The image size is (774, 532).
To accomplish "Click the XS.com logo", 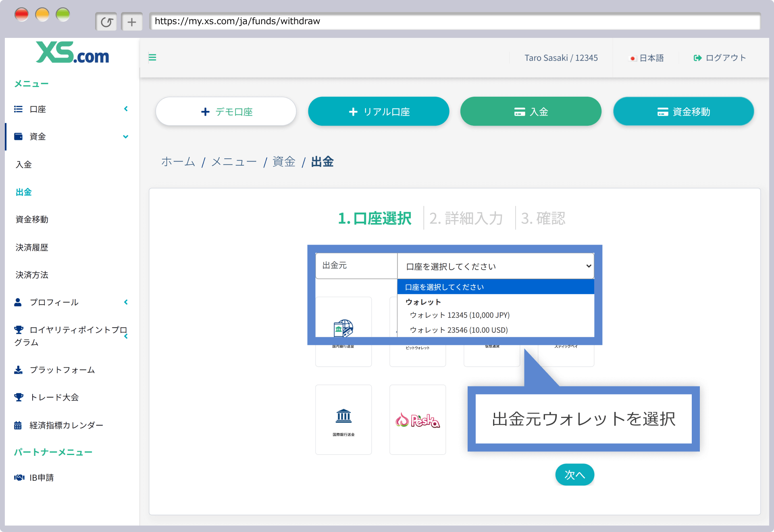I will pos(73,53).
